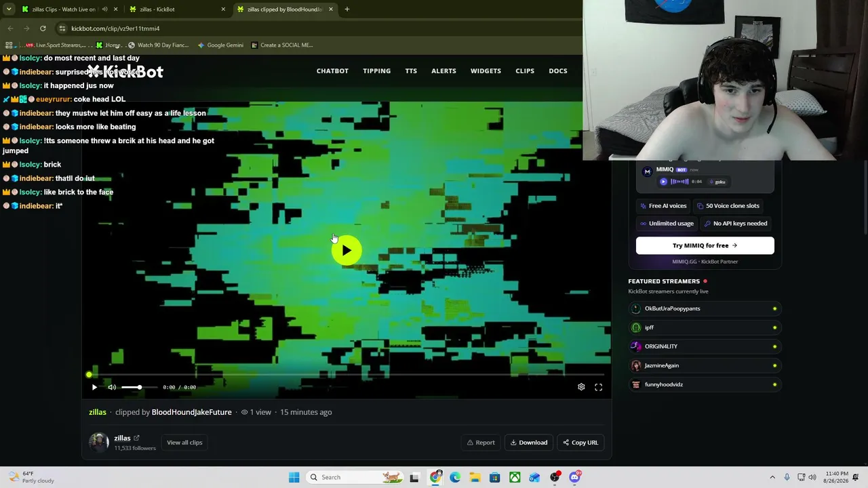Click the taskbar Search box

[353, 477]
